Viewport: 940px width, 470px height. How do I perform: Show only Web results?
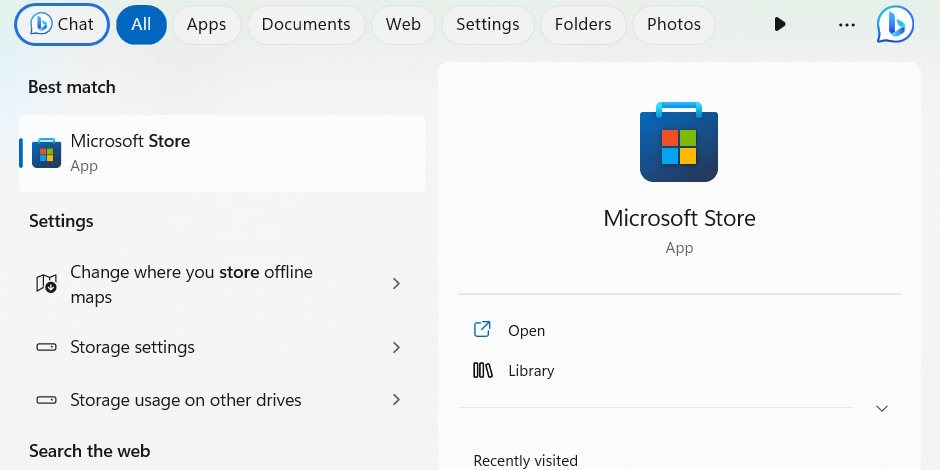403,24
